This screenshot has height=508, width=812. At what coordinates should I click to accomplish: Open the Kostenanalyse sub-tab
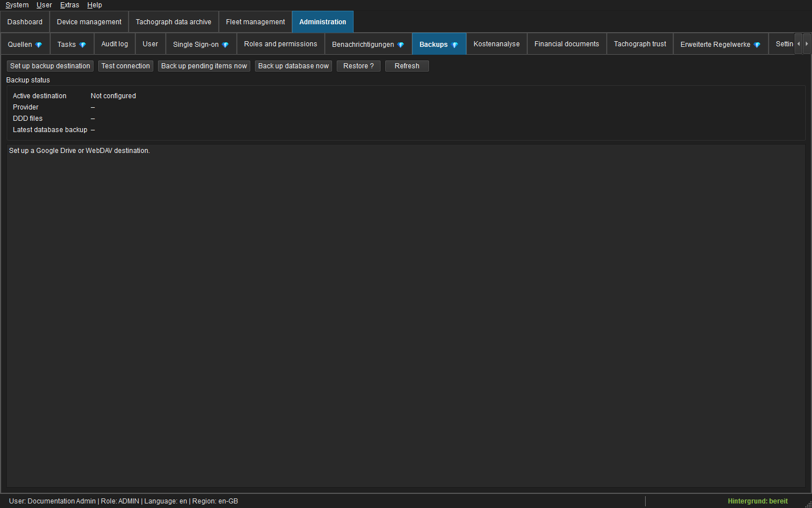click(x=497, y=44)
